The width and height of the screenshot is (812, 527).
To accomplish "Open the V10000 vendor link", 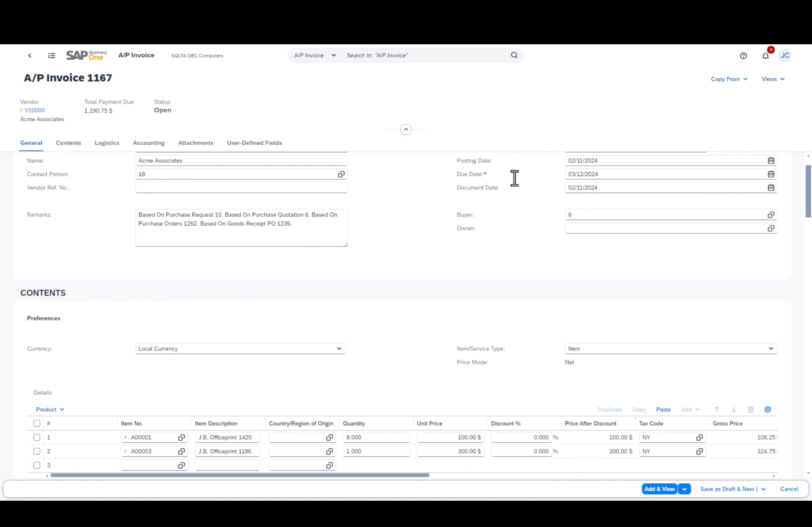I will point(35,110).
